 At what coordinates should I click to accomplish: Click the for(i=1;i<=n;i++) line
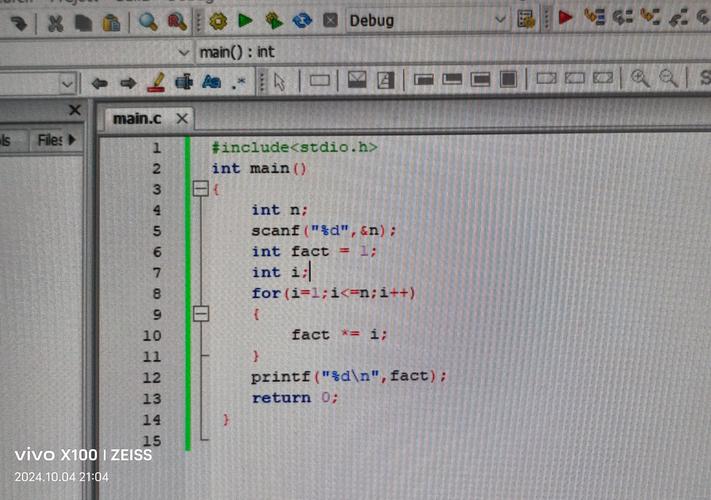click(333, 293)
